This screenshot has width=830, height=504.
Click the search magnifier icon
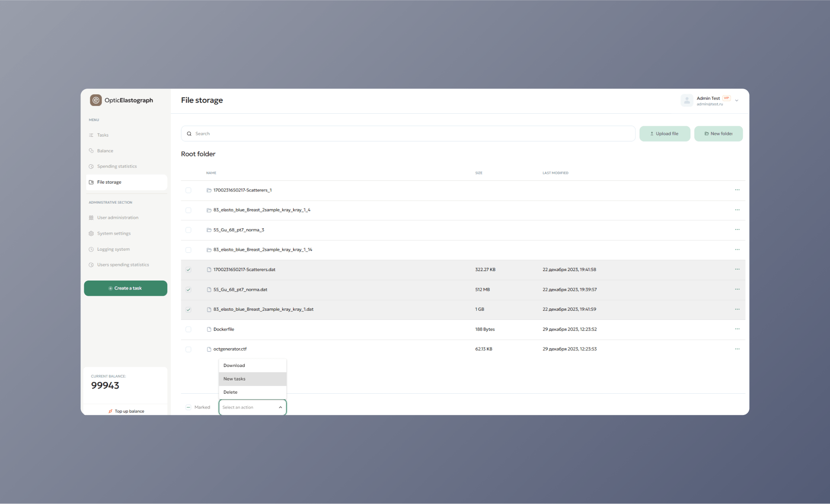point(189,134)
